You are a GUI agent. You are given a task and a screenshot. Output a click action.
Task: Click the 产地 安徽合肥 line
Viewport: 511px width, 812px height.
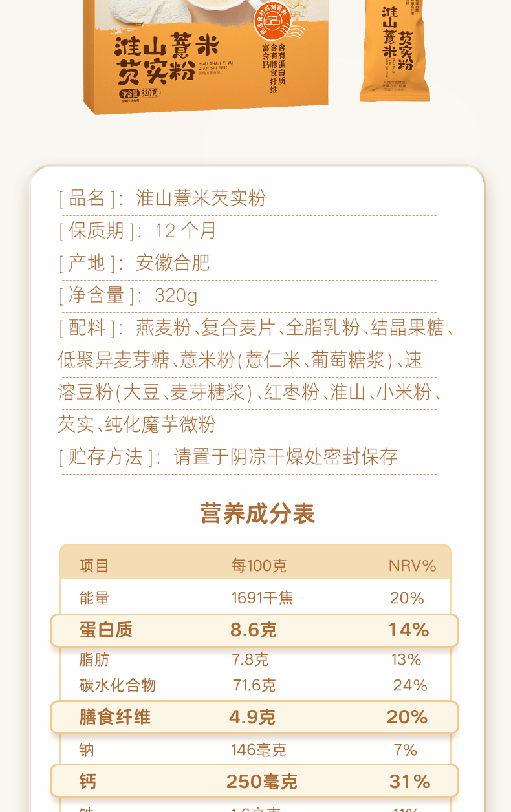tap(135, 263)
